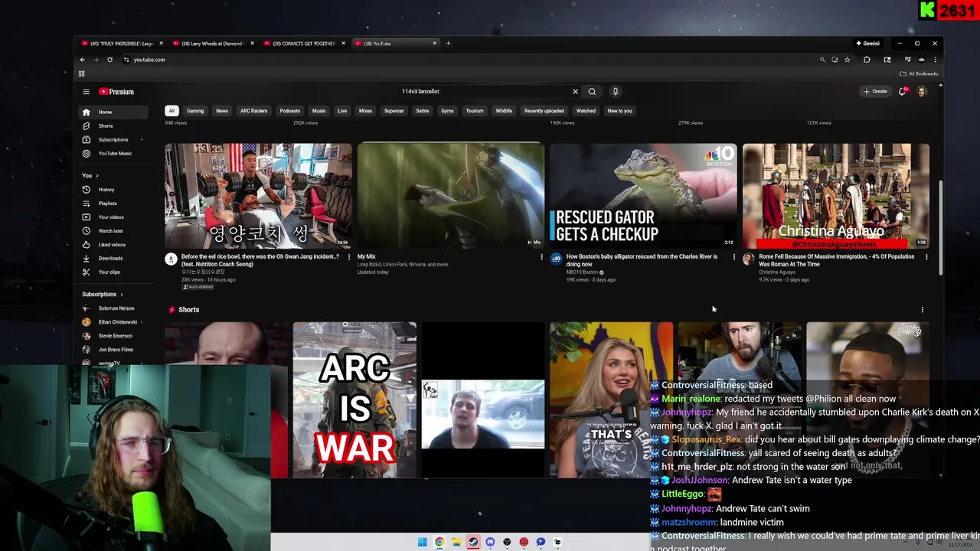Switch to 'TRULY INCREDIBLE' browser tab
The image size is (980, 551).
pos(122,44)
